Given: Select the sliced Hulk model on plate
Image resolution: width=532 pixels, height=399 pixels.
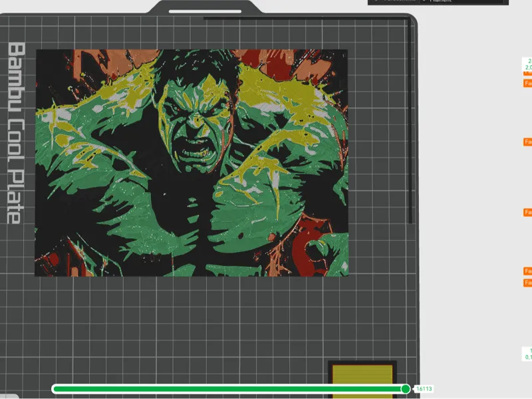Looking at the screenshot, I should (x=192, y=163).
